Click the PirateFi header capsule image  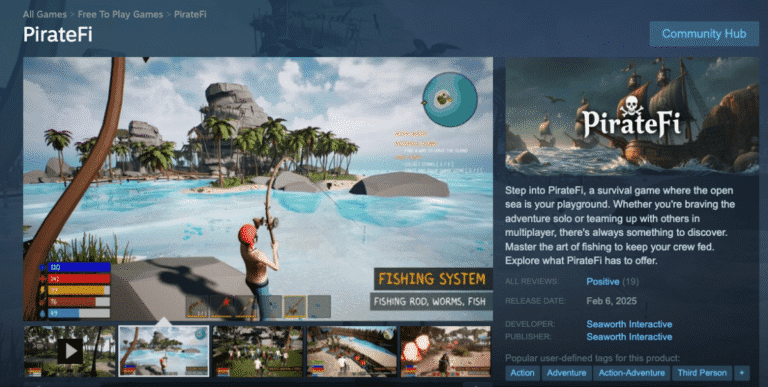coord(632,116)
